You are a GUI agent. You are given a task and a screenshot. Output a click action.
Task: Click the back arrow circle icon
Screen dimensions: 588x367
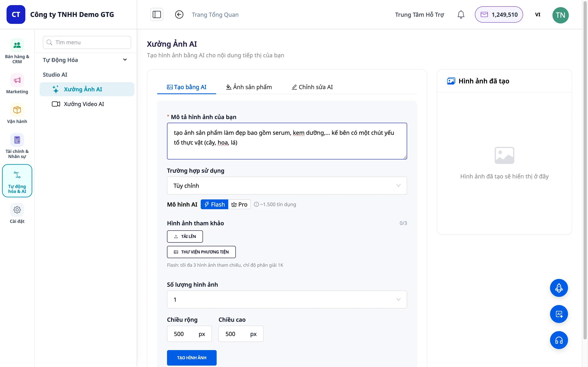click(179, 14)
